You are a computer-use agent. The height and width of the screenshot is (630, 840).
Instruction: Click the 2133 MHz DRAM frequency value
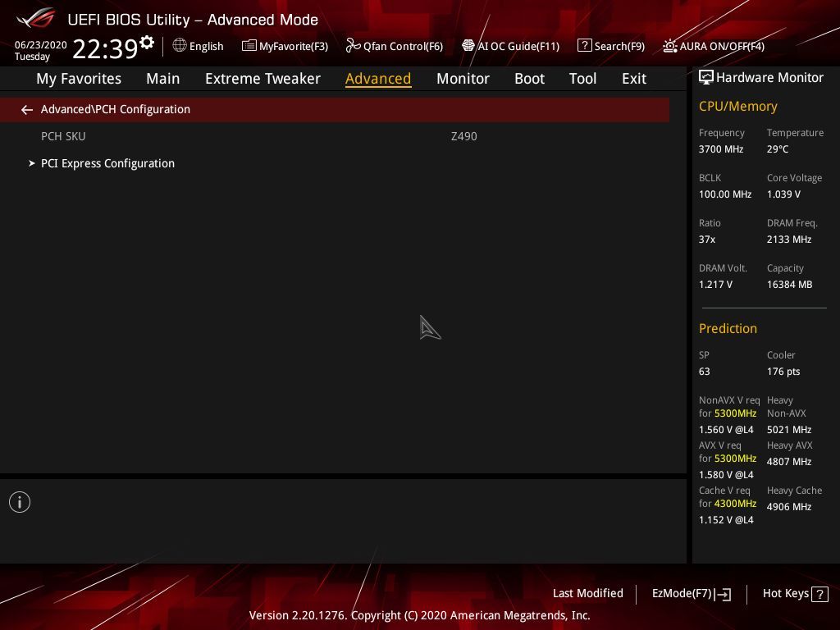pos(788,240)
